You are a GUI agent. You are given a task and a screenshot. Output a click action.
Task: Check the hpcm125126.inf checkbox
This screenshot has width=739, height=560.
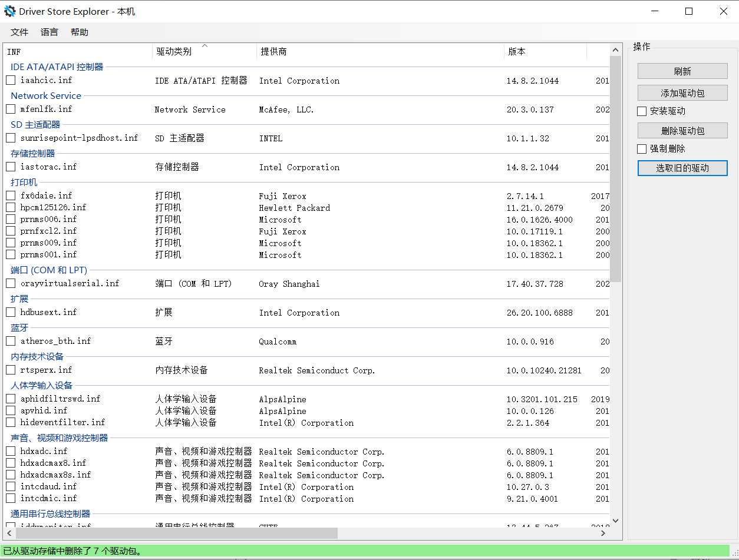click(x=11, y=207)
